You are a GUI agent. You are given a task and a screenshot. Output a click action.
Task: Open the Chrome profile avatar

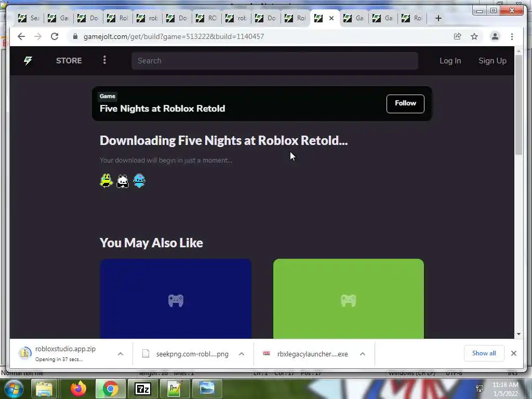point(495,36)
